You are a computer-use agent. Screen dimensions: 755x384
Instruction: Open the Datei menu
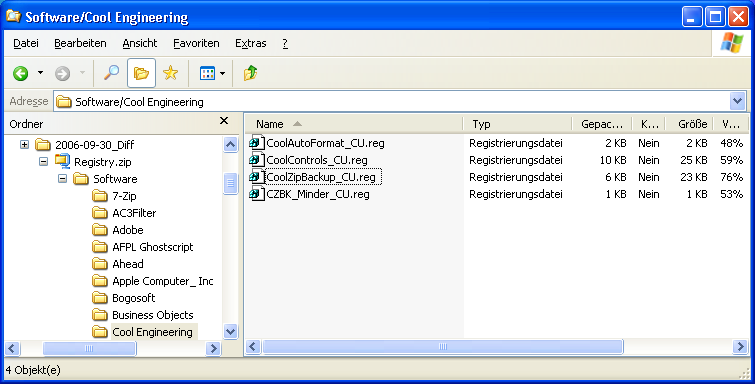click(26, 43)
